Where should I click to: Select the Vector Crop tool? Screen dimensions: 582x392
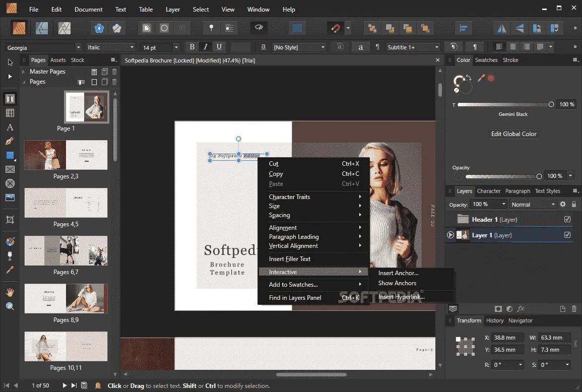coord(10,219)
